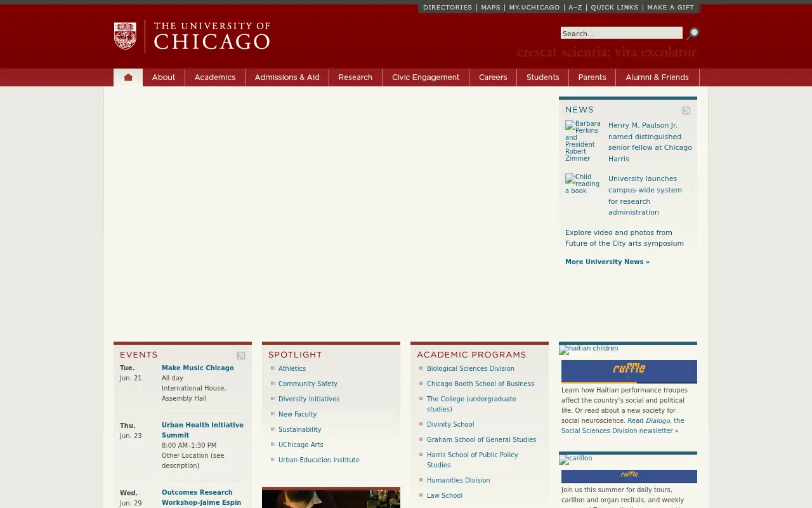
Task: Open the Quick Links item
Action: [615, 8]
